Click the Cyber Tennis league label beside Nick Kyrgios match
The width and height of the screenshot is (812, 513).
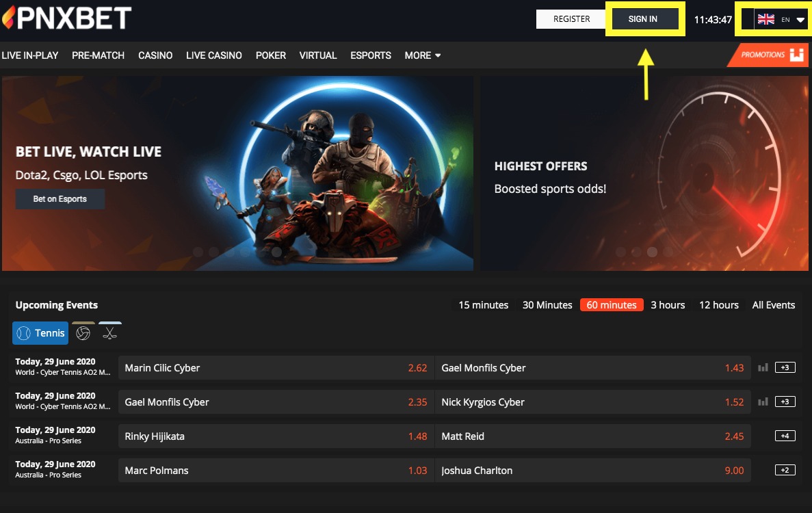point(63,406)
